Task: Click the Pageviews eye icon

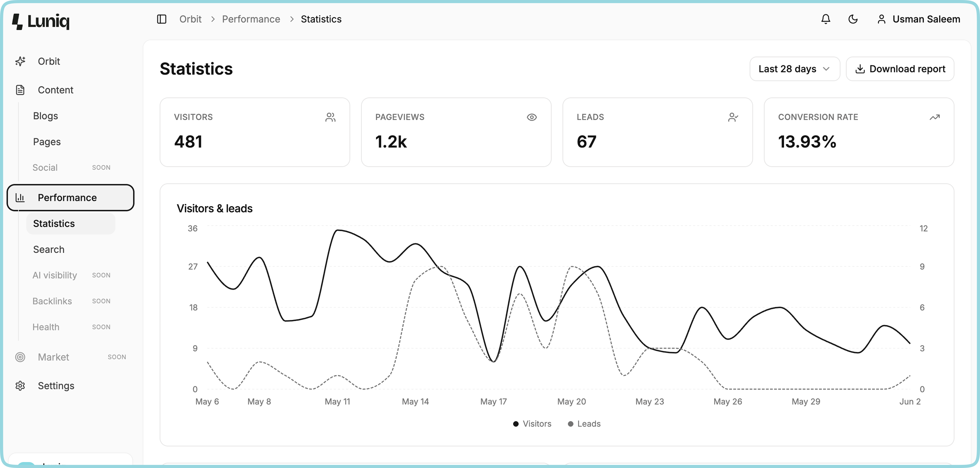Action: (532, 117)
